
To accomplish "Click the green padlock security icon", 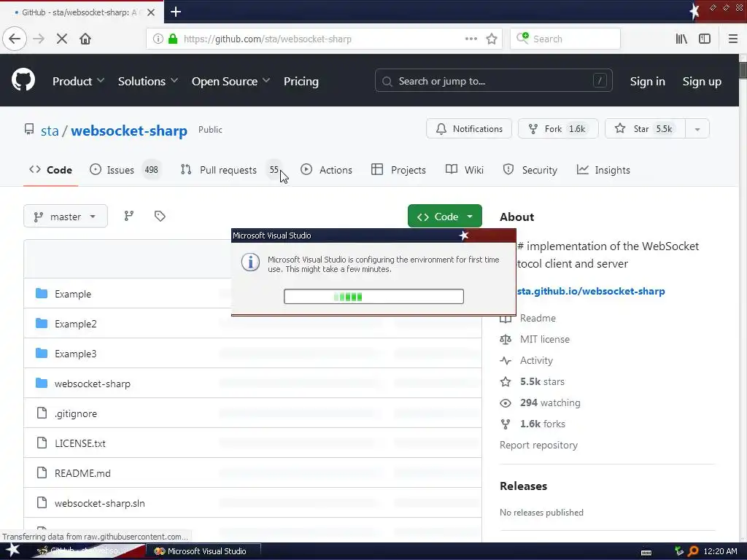I will pyautogui.click(x=172, y=39).
